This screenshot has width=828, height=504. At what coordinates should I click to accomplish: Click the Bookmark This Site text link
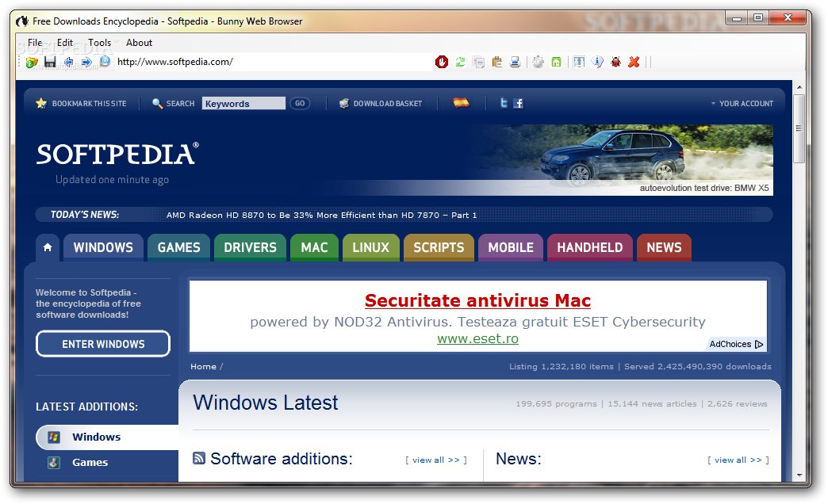point(90,104)
